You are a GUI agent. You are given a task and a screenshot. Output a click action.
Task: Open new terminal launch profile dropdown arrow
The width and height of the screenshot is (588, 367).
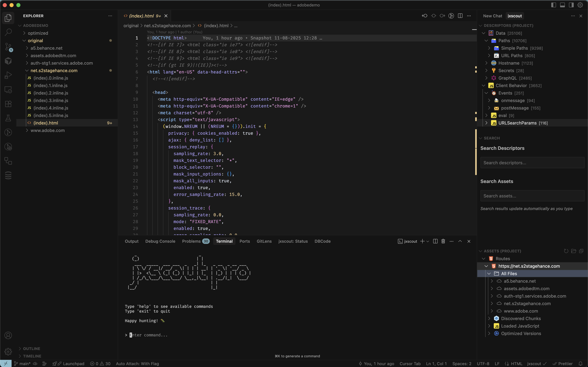[428, 241]
